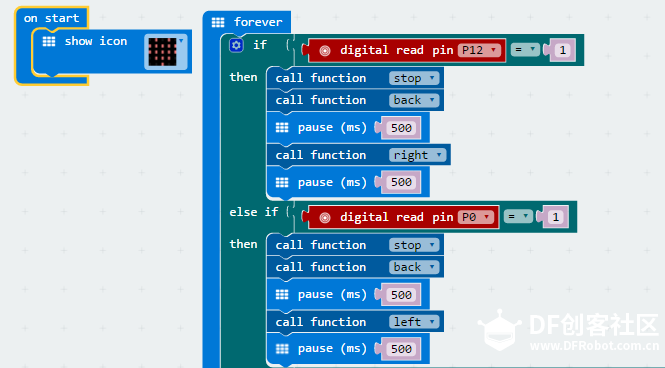Open the first back function dropdown under if
The image size is (665, 368).
(414, 100)
